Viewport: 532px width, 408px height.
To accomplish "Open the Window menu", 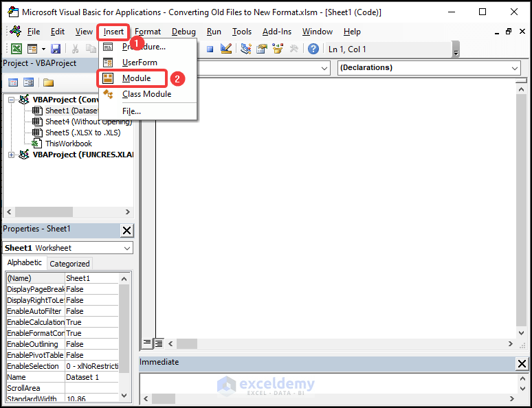I will pos(318,32).
